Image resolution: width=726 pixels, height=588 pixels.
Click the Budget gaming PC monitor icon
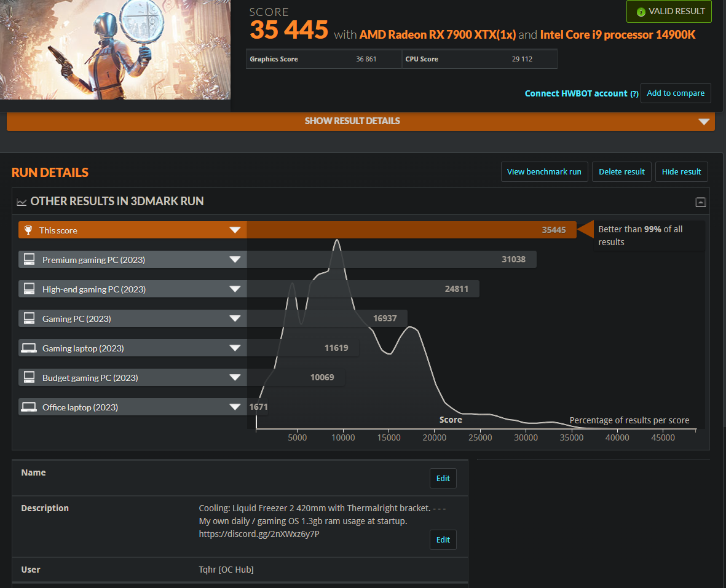point(29,377)
